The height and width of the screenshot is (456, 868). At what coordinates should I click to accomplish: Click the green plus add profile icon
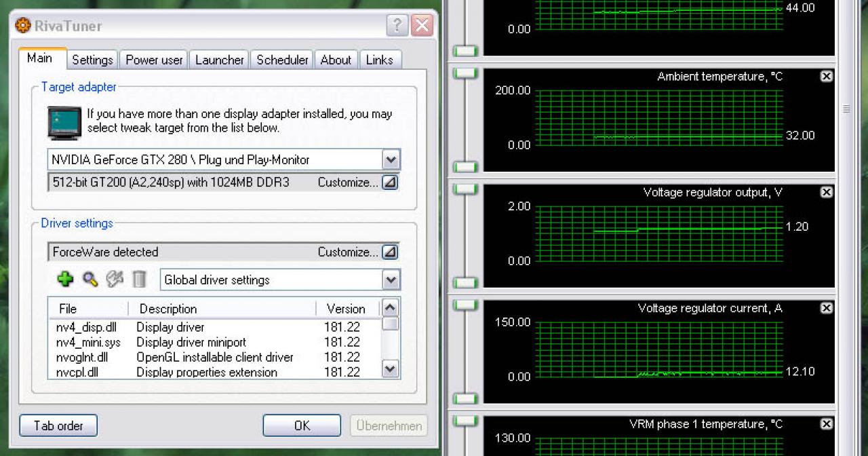tap(65, 279)
